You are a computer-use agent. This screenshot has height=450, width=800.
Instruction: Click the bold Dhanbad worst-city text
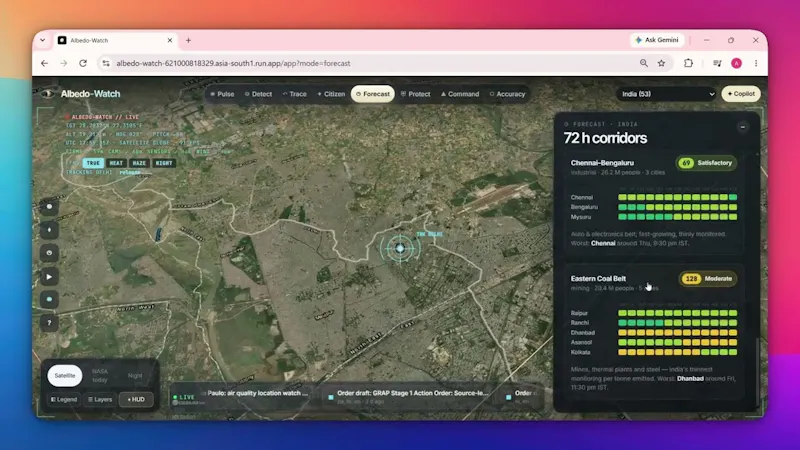690,379
